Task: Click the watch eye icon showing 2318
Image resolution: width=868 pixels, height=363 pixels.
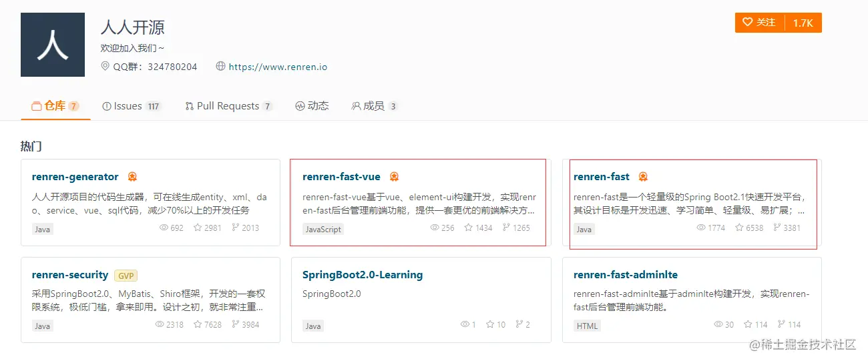Action: 159,324
